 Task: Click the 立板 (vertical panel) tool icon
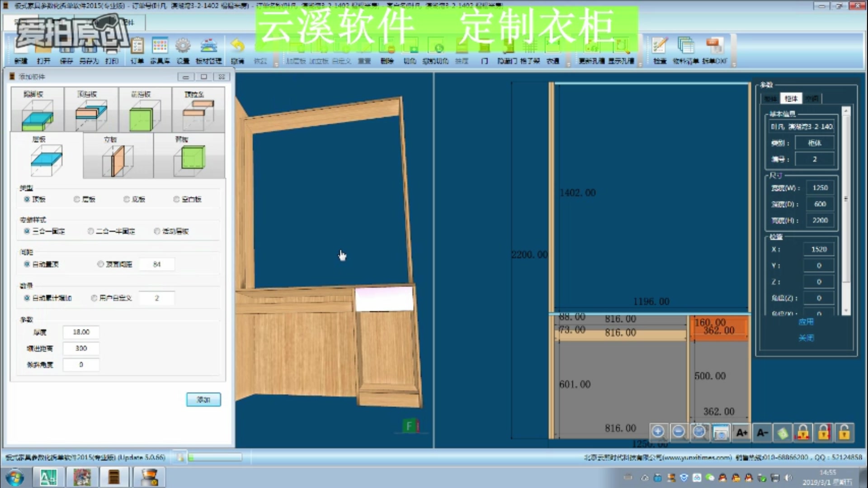110,156
